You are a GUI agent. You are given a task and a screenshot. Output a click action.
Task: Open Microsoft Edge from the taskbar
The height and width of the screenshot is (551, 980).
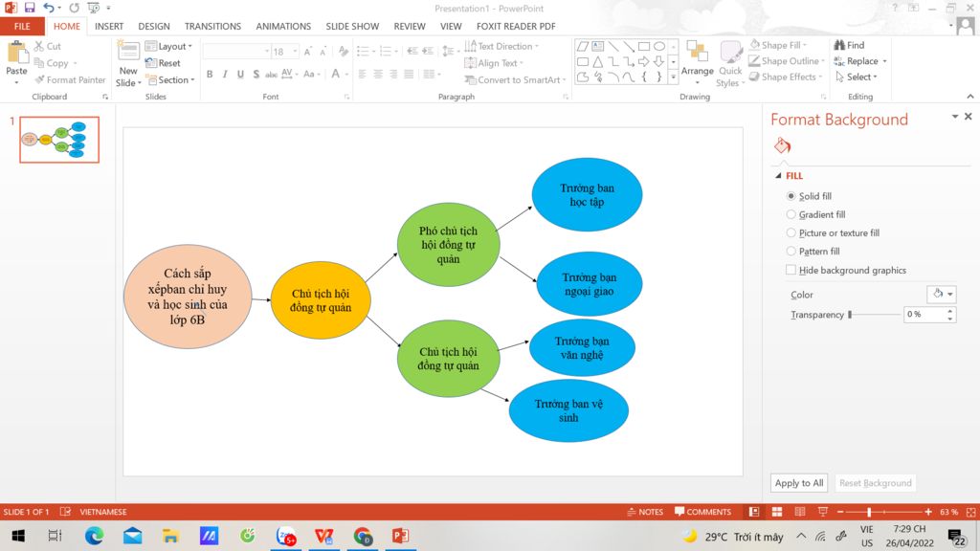pyautogui.click(x=95, y=536)
